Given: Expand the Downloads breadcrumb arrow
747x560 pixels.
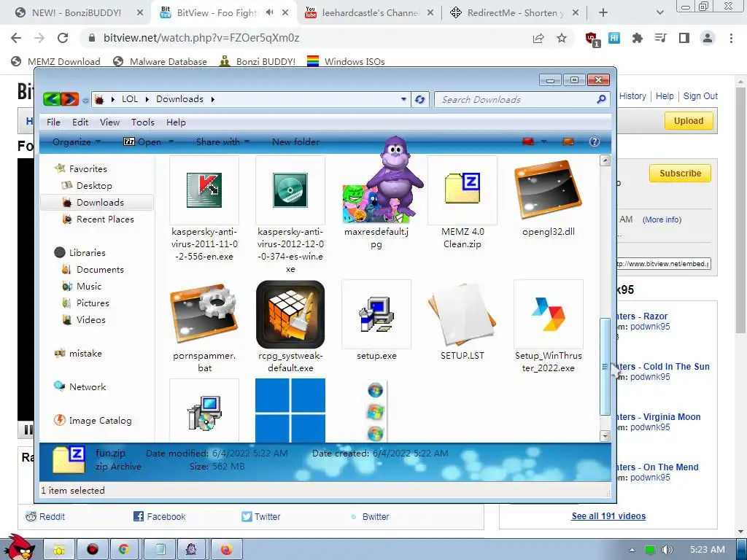Looking at the screenshot, I should (x=212, y=99).
